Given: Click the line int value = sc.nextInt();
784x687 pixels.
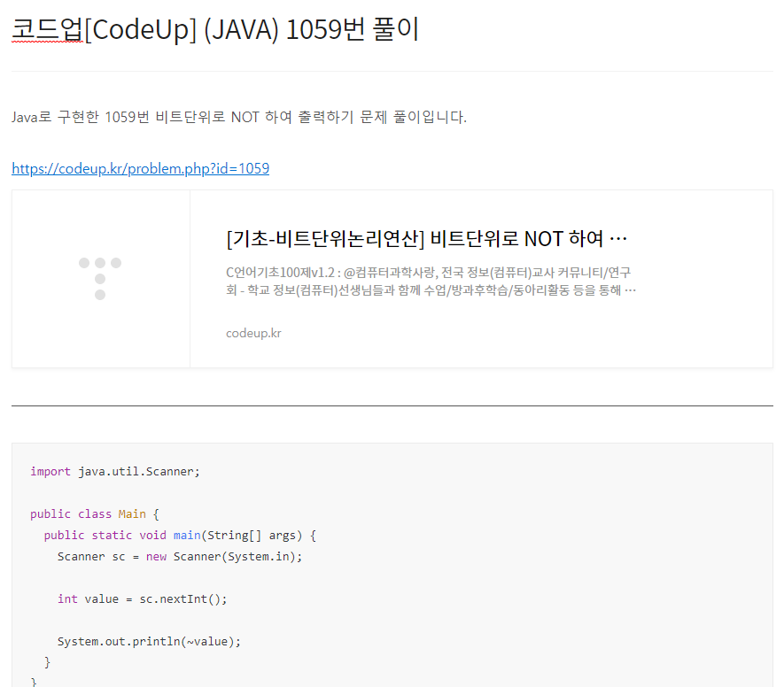Looking at the screenshot, I should click(x=143, y=599).
